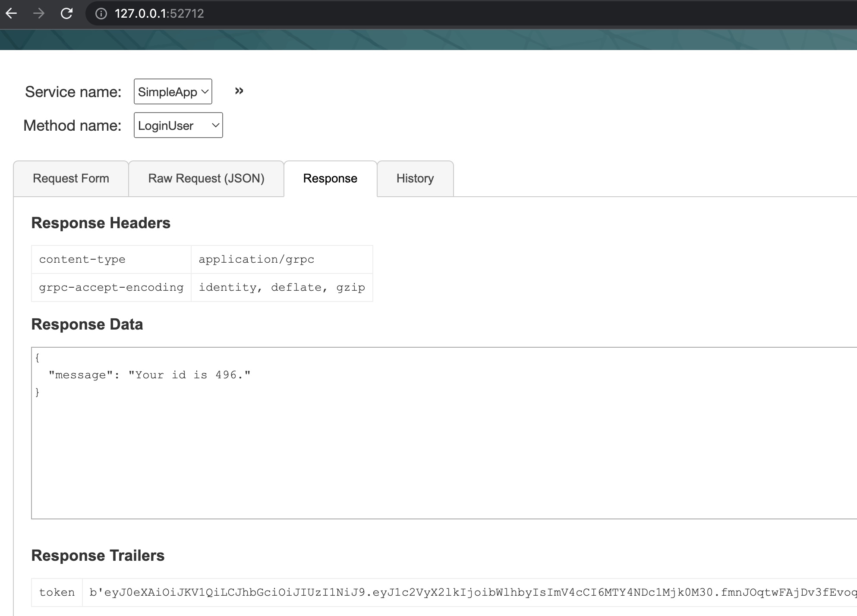Image resolution: width=857 pixels, height=616 pixels.
Task: Reload the page with refresh icon
Action: click(x=66, y=13)
